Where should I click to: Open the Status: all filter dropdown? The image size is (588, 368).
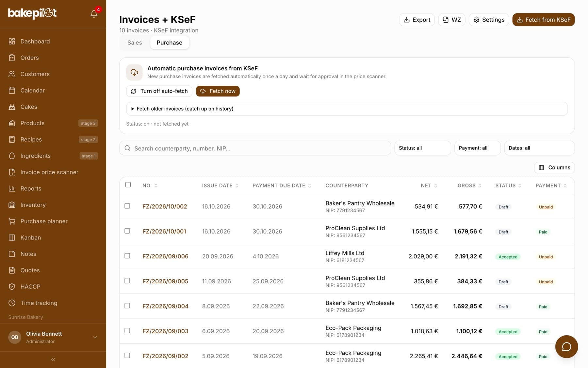coord(422,148)
